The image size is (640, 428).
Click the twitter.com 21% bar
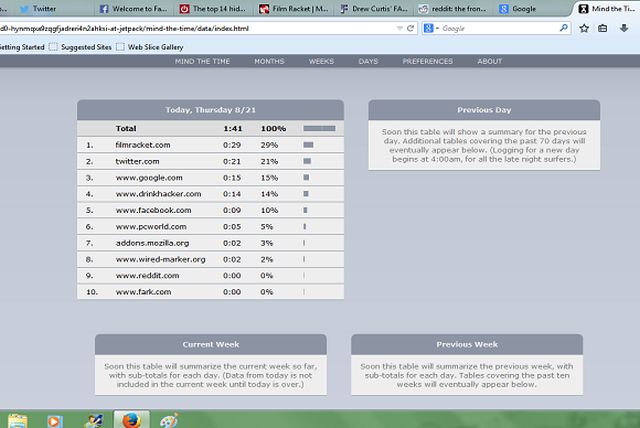307,161
